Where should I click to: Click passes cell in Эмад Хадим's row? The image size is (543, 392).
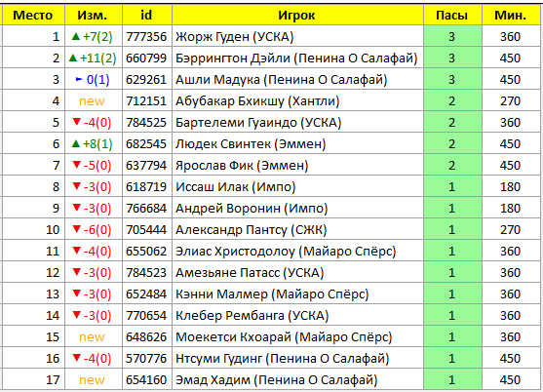pyautogui.click(x=452, y=380)
